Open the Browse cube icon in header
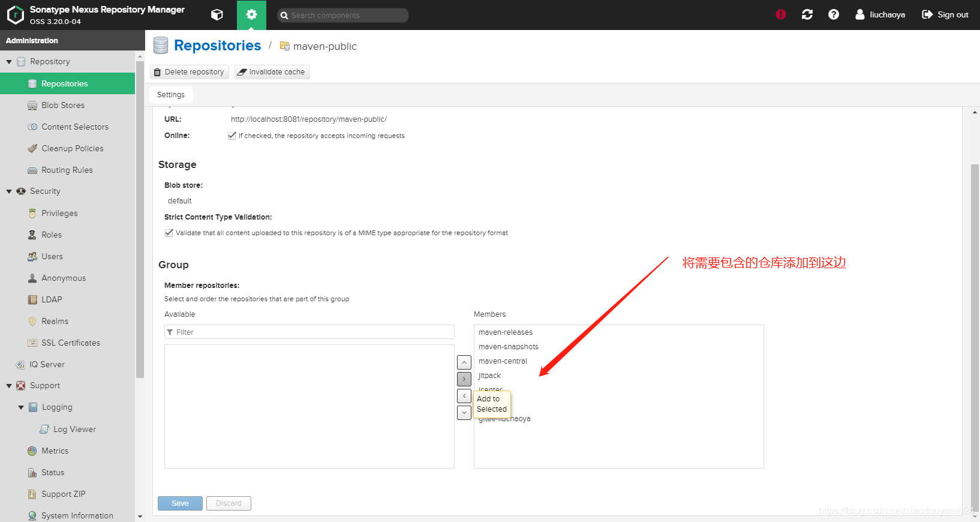 pos(217,15)
